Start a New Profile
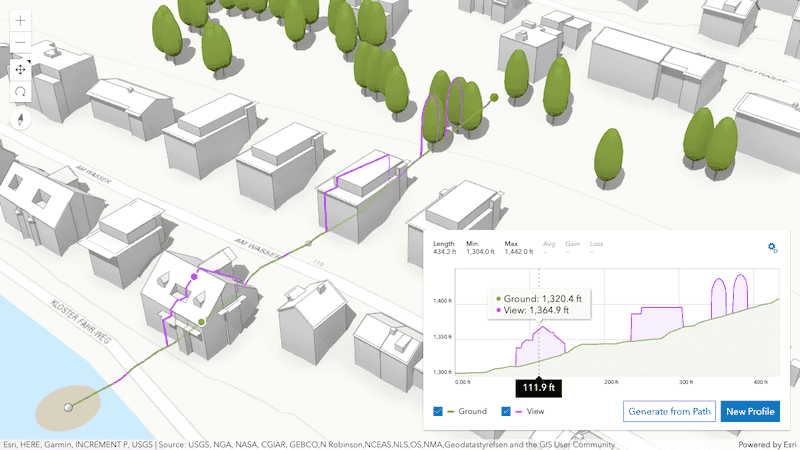 click(749, 411)
